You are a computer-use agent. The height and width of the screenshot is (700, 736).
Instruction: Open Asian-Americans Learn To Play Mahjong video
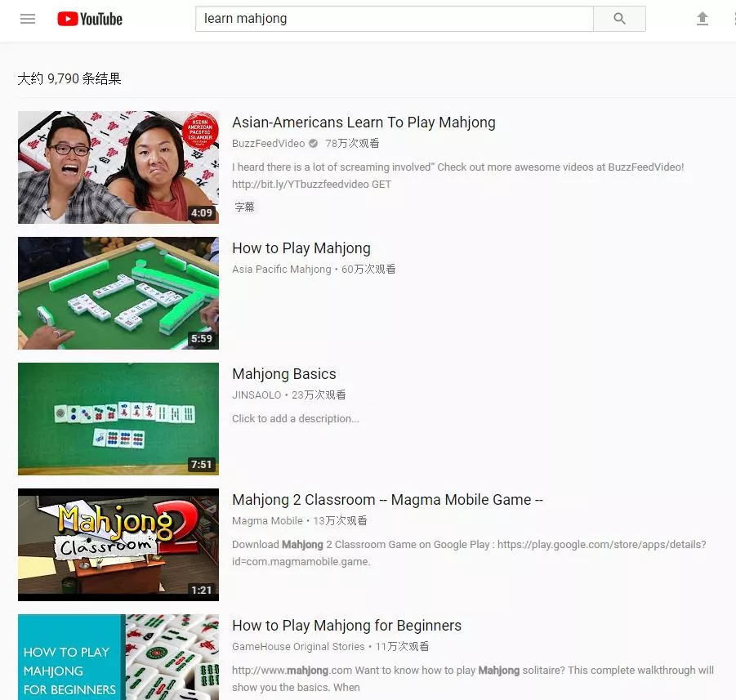pyautogui.click(x=364, y=123)
